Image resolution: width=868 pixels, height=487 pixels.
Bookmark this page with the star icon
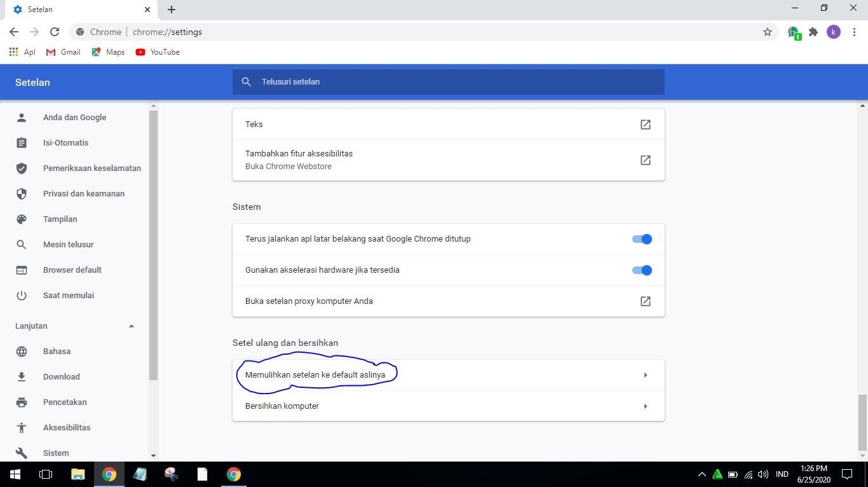point(768,32)
